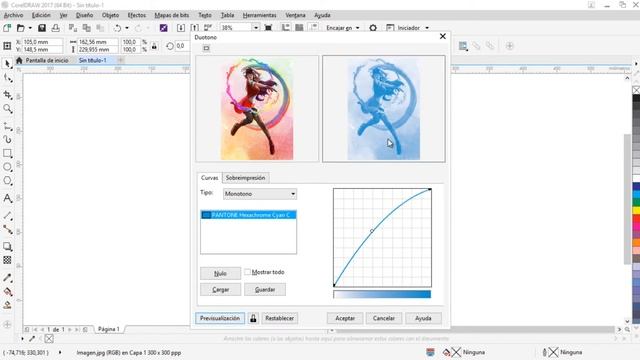Close the Duotono dialog
640x360 pixels.
click(x=442, y=37)
